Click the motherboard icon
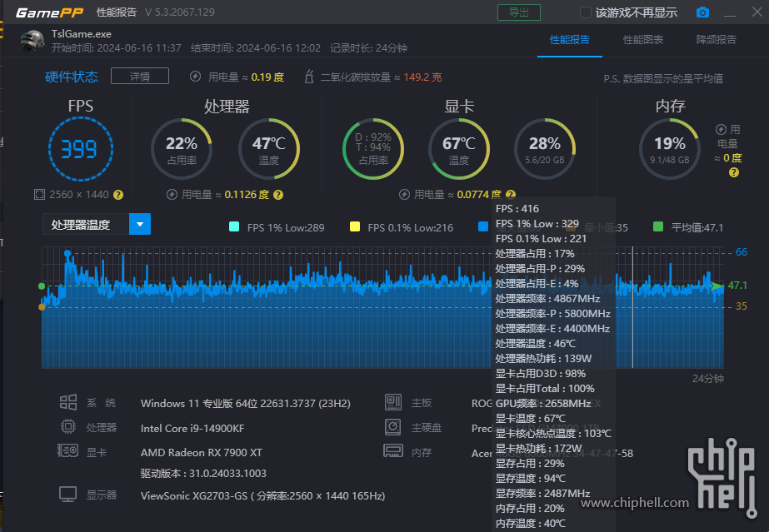This screenshot has width=769, height=532. click(393, 402)
